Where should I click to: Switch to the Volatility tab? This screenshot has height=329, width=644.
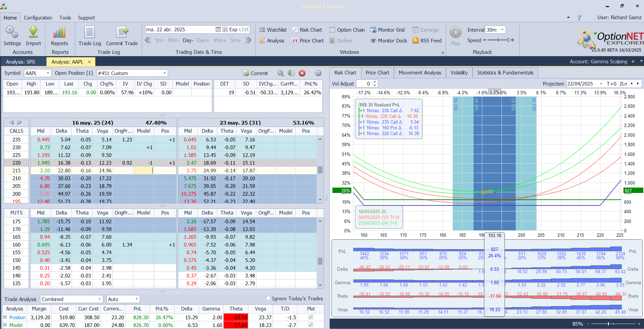tap(459, 73)
